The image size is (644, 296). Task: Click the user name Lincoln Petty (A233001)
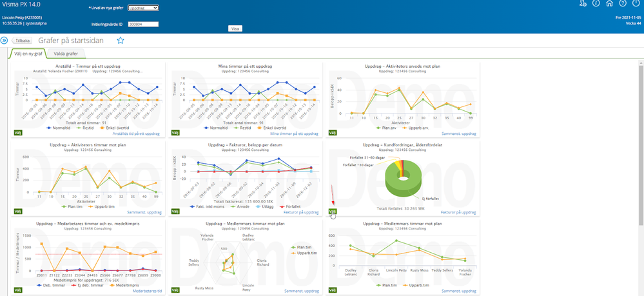tap(22, 17)
